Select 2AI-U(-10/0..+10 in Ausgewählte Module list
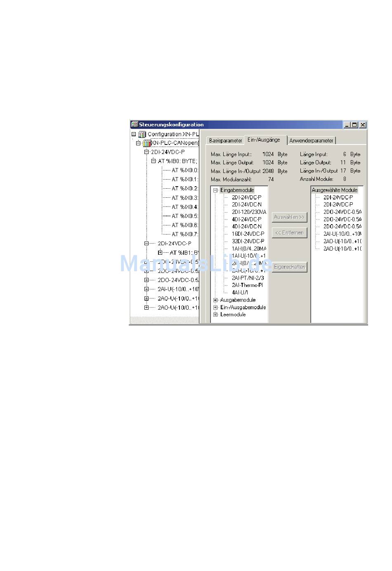Viewport: 392px width, 571px height. 342,234
